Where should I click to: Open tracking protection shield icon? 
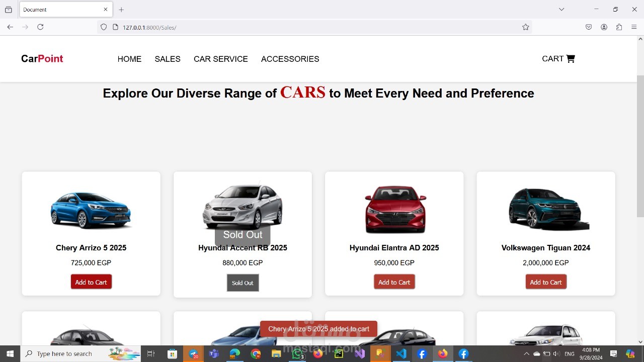coord(104,27)
